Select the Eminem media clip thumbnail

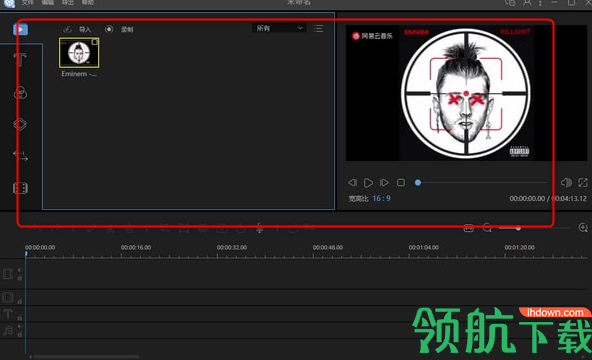(79, 53)
